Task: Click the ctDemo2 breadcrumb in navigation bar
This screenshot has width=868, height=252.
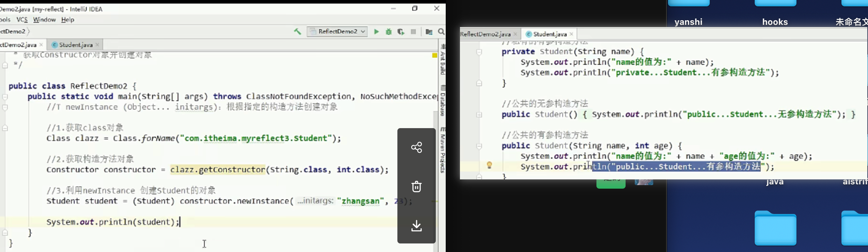Action: (13, 32)
